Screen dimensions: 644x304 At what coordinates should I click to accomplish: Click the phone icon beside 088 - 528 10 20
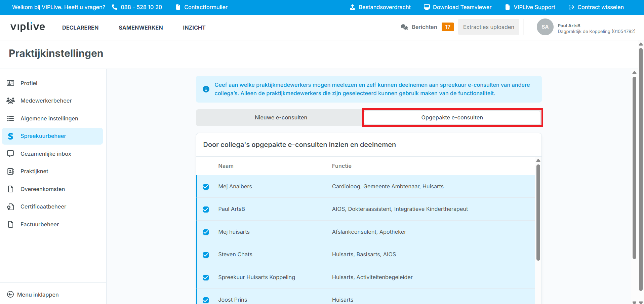click(x=115, y=7)
